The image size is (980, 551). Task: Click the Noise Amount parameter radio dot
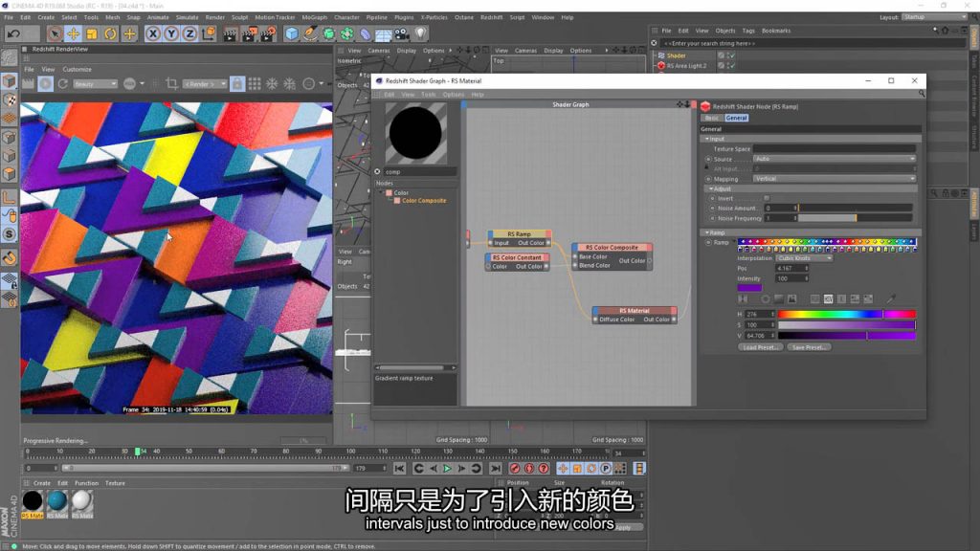click(x=712, y=209)
